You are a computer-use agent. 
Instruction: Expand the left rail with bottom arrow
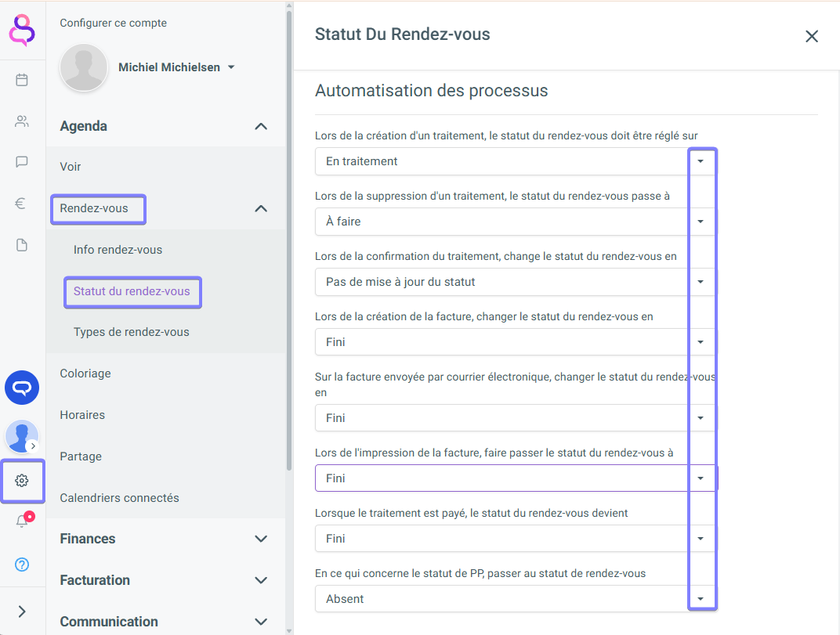tap(22, 612)
